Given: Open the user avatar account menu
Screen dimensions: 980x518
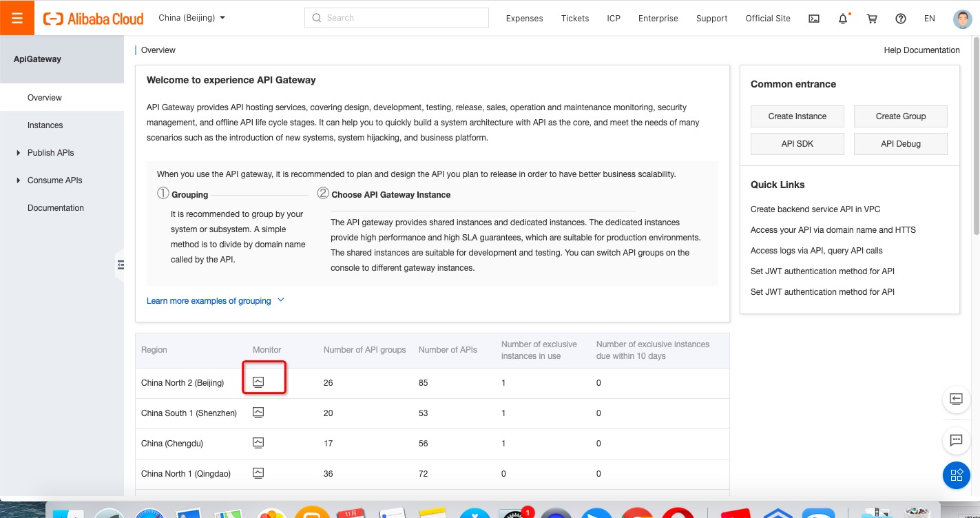Looking at the screenshot, I should pos(963,19).
